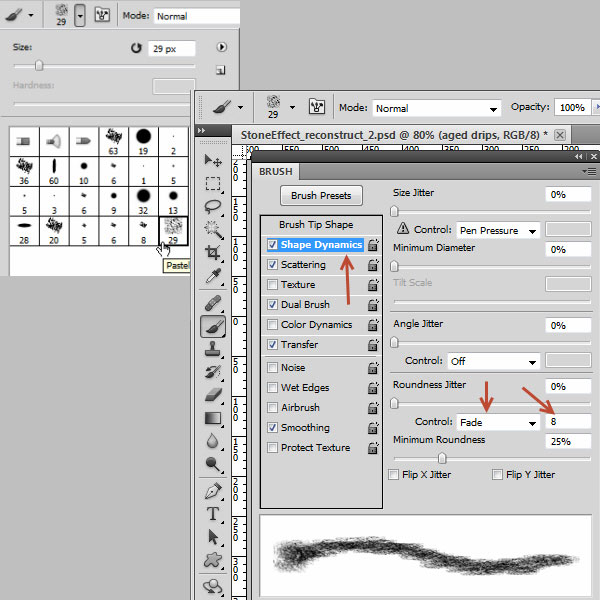Select the soft round 32 brush thumbnail

(143, 201)
